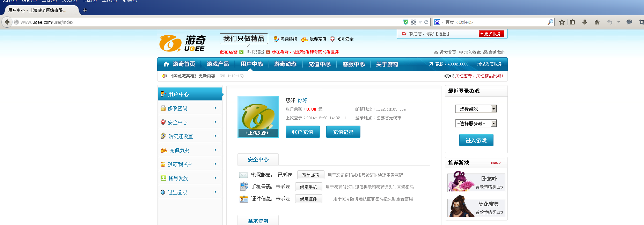Click the 帐号发放 icon
644x225 pixels.
coord(163,178)
